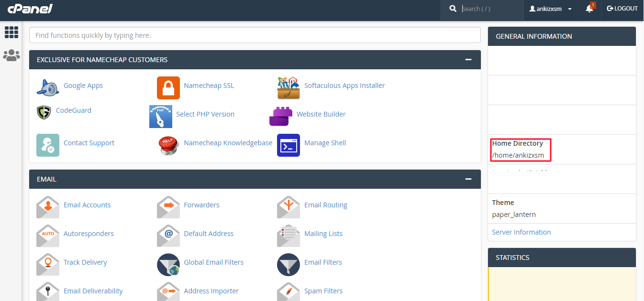This screenshot has height=301, width=644.
Task: Select the paper_lantern theme value
Action: click(x=514, y=215)
